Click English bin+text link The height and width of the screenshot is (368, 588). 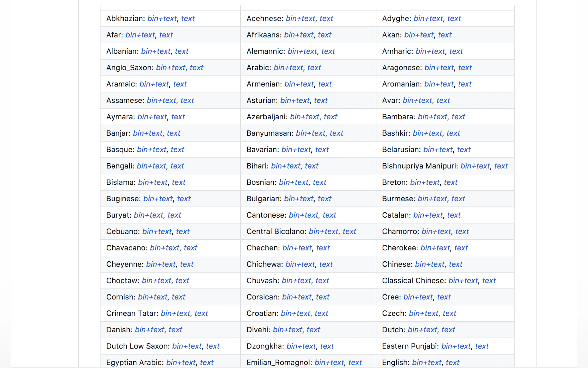[x=427, y=362]
